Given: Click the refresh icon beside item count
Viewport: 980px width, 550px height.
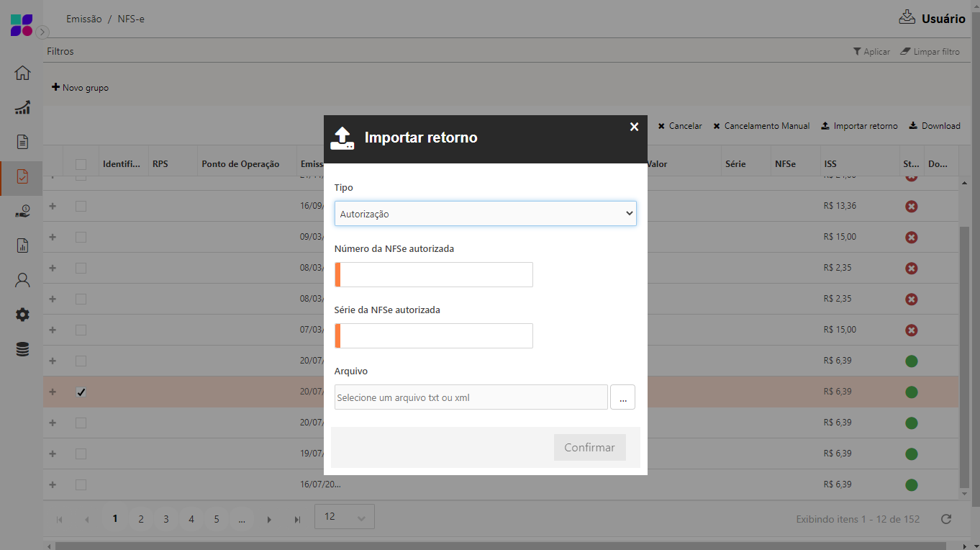Looking at the screenshot, I should coord(946,519).
